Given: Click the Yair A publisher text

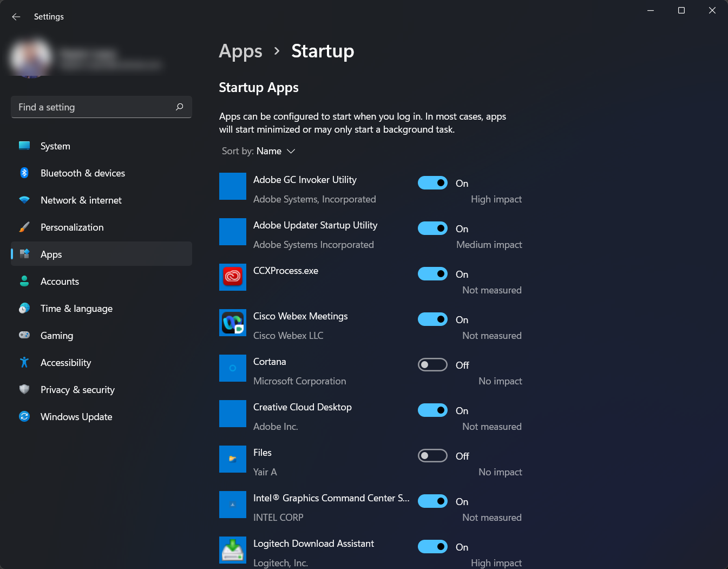Looking at the screenshot, I should pos(265,472).
